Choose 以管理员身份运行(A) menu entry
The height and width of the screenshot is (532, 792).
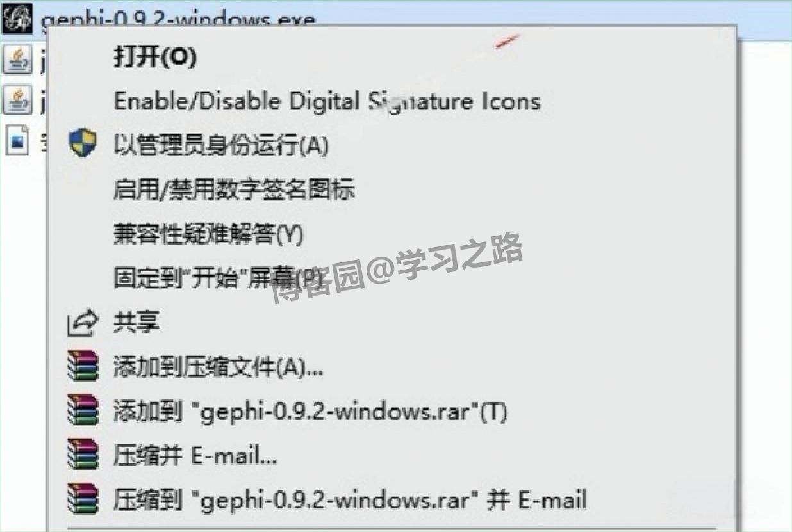point(221,145)
